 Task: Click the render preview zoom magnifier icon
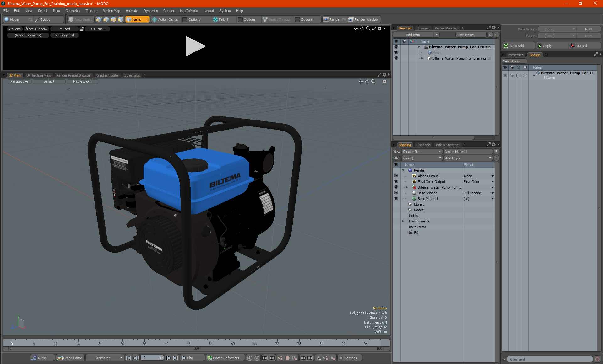click(368, 29)
